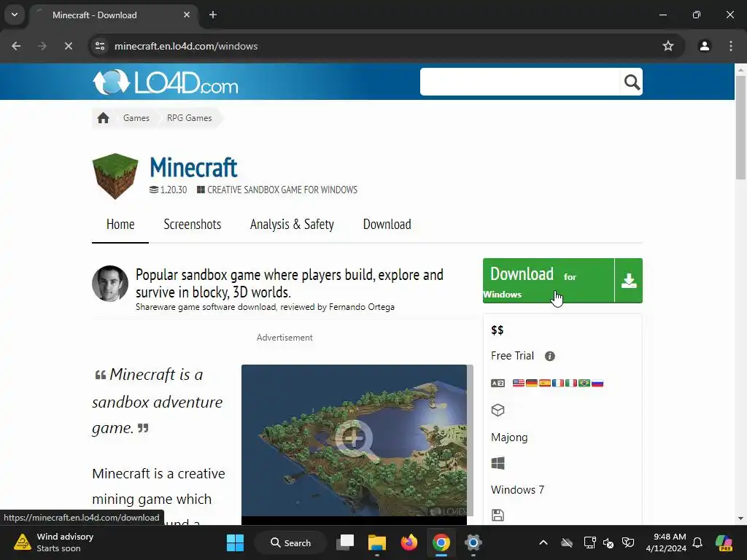The width and height of the screenshot is (747, 560).
Task: Open the home icon breadcrumb
Action: point(103,118)
